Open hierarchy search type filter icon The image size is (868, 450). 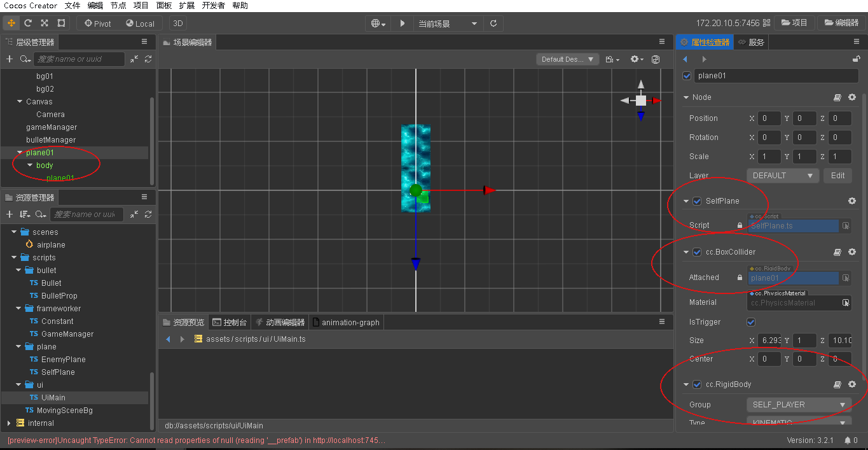(x=25, y=59)
